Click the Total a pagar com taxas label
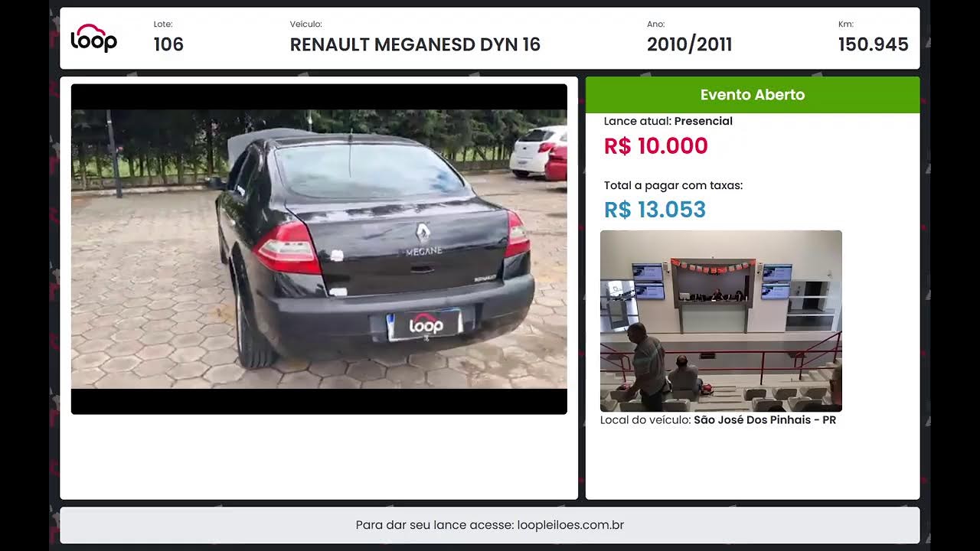This screenshot has height=551, width=980. click(x=673, y=185)
